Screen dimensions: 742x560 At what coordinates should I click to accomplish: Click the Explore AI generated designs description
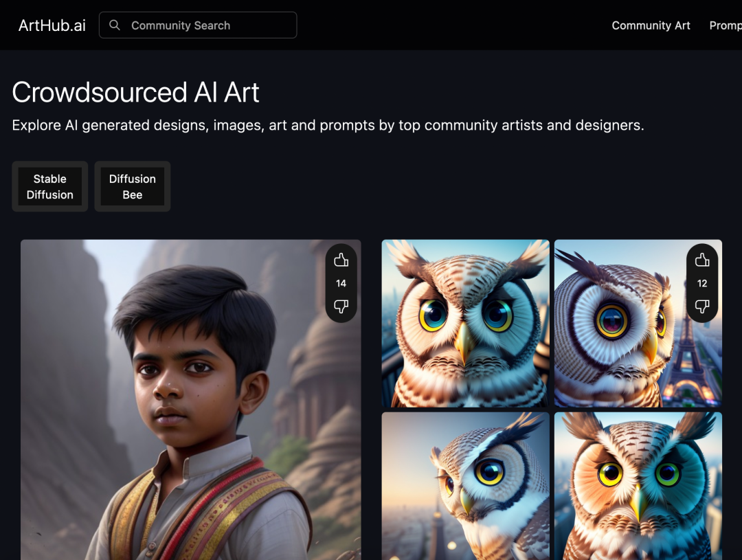tap(328, 126)
